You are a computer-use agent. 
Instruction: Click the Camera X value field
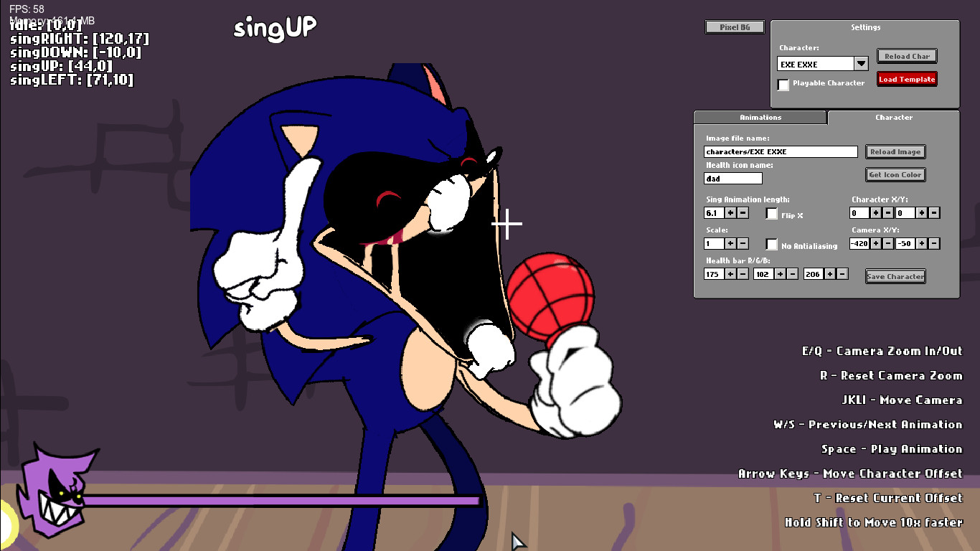coord(859,244)
